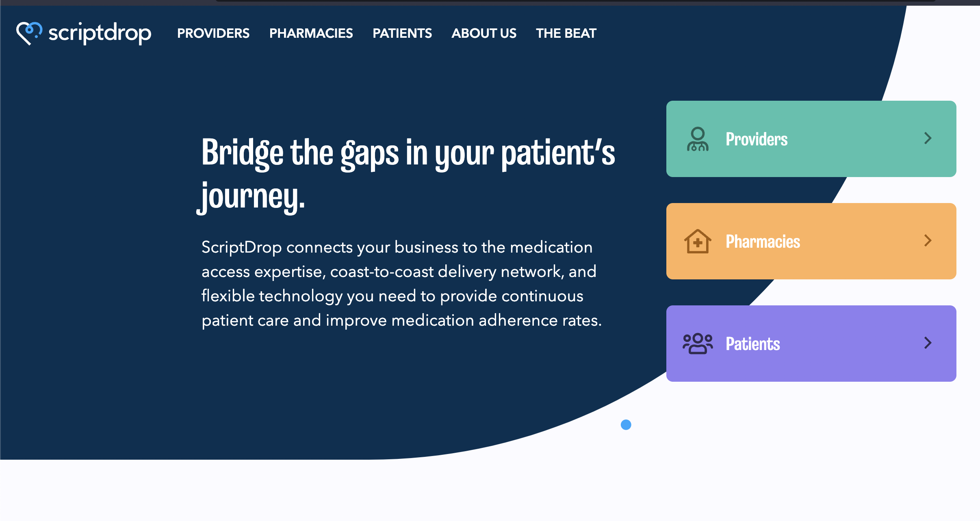Image resolution: width=980 pixels, height=521 pixels.
Task: Click the people group icon on the Patients card
Action: click(698, 344)
